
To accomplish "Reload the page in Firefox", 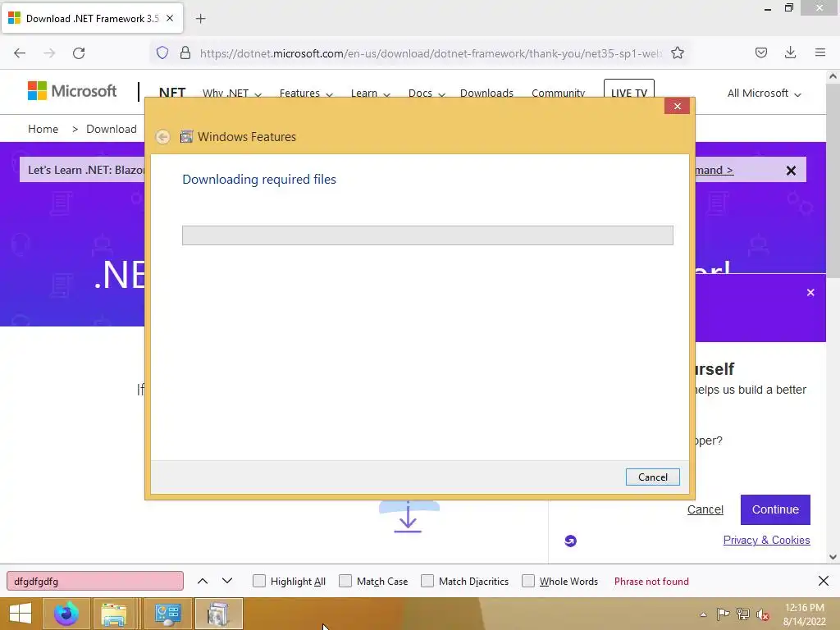I will point(79,53).
